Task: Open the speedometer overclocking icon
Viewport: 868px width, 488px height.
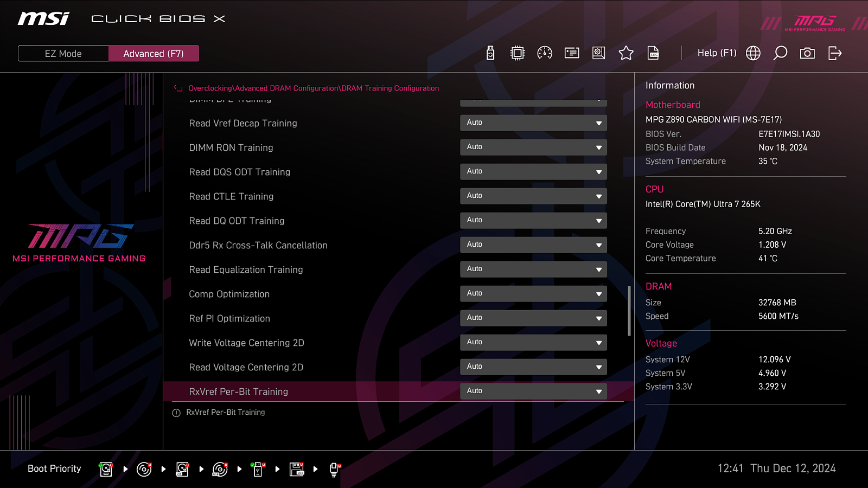Action: pyautogui.click(x=545, y=53)
